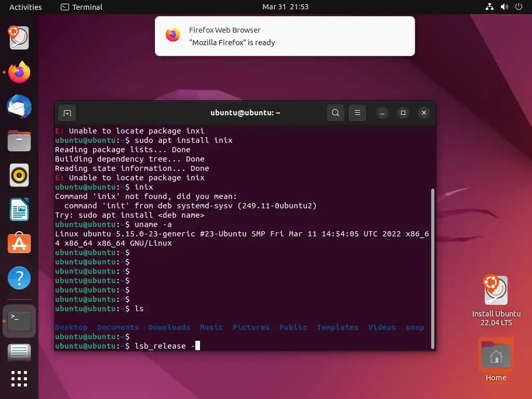Click the standalone 'inix' command prompt line
This screenshot has height=399, width=532.
[104, 187]
